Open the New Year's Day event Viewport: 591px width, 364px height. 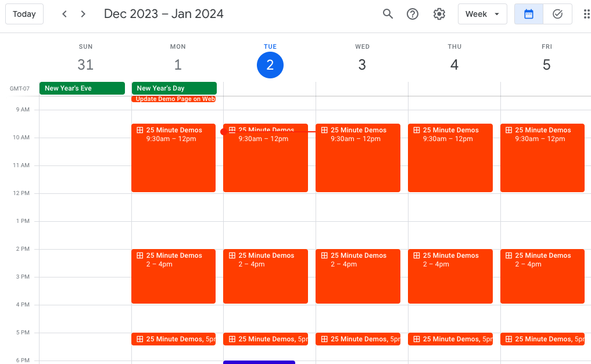pos(174,88)
